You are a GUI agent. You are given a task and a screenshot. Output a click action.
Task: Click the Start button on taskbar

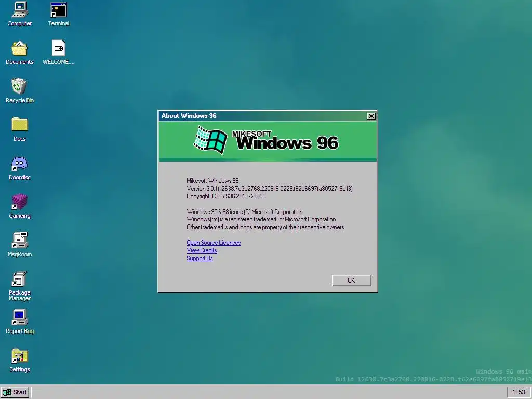pyautogui.click(x=15, y=392)
